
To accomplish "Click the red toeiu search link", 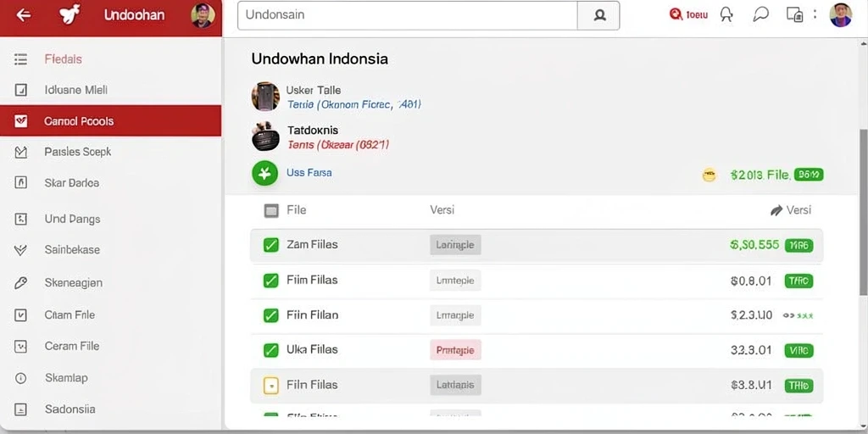I will coord(688,15).
